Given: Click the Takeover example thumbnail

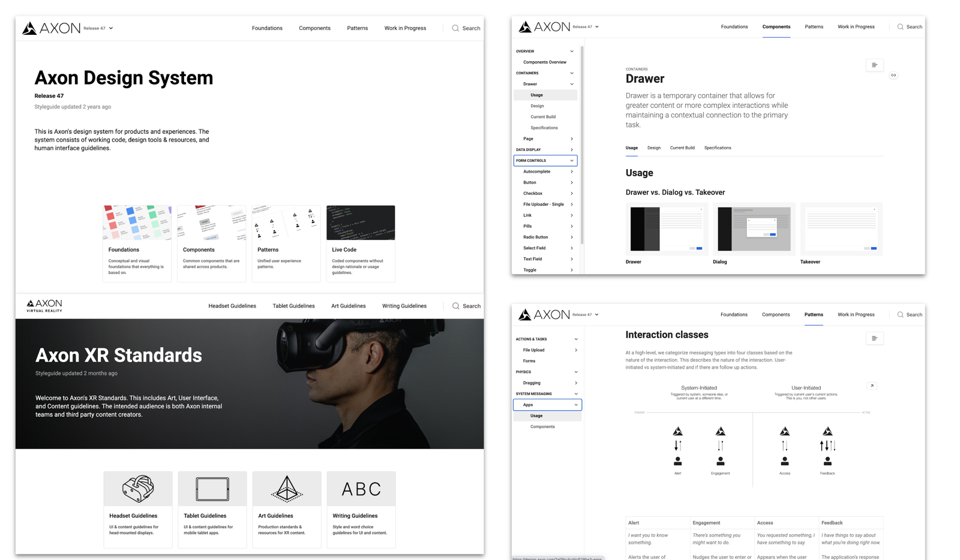Looking at the screenshot, I should 841,229.
